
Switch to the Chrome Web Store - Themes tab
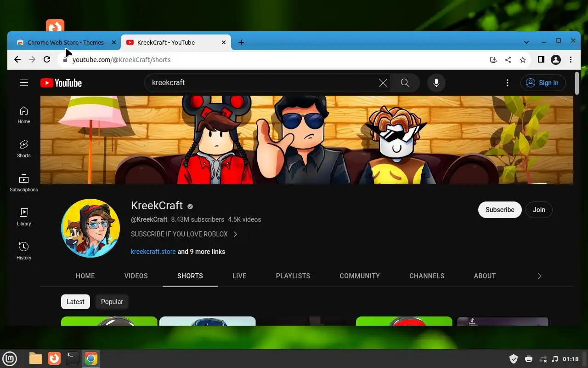65,42
